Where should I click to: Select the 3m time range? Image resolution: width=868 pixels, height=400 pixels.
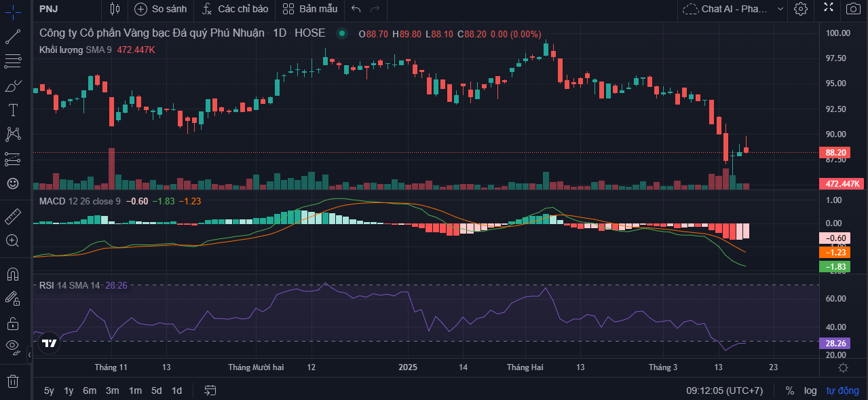pyautogui.click(x=113, y=390)
